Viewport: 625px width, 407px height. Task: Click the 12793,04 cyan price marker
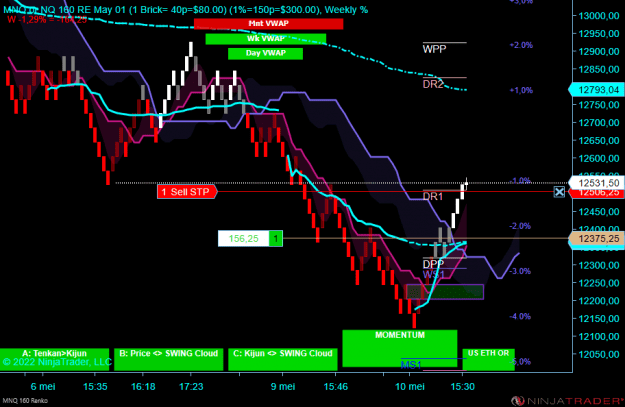[x=596, y=90]
